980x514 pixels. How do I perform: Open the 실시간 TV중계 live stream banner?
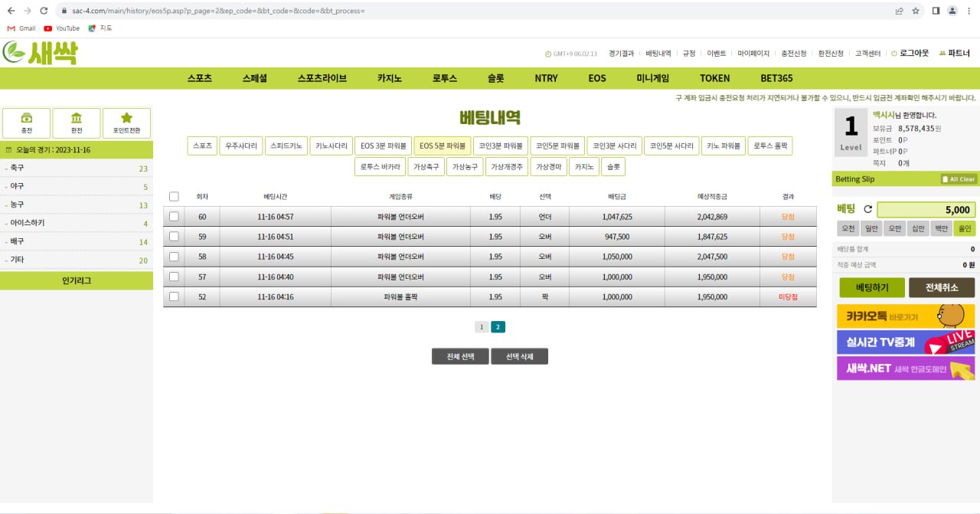pos(905,342)
